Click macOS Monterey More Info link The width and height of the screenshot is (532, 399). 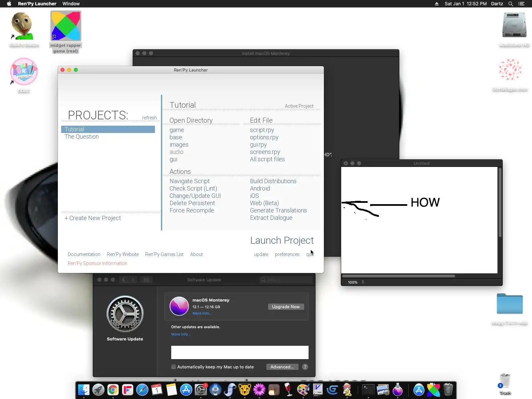coord(202,313)
